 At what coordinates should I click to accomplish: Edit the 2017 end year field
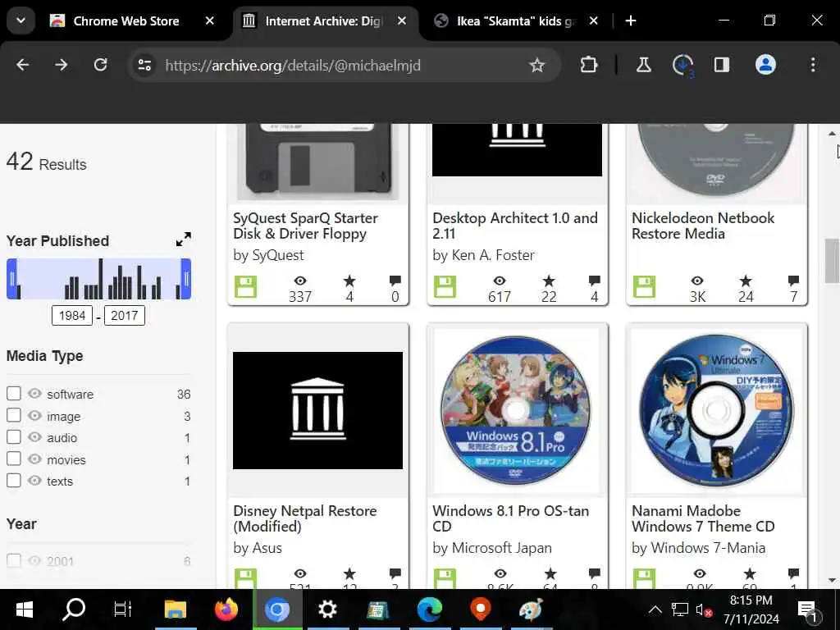(x=125, y=316)
